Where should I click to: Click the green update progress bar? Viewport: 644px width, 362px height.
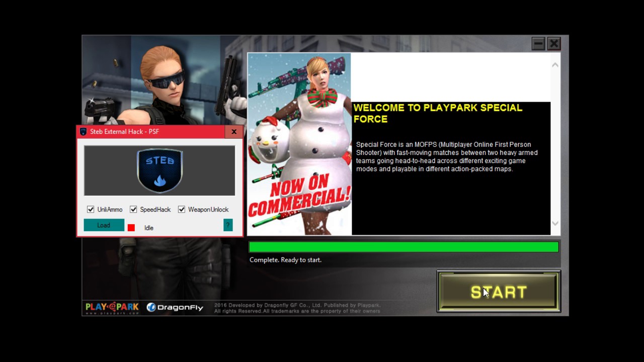pos(404,247)
